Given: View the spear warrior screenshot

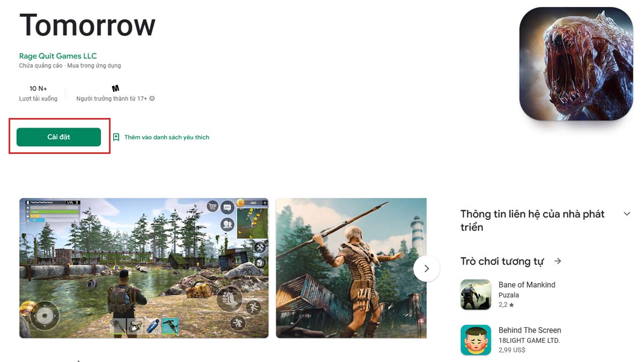Looking at the screenshot, I should click(351, 268).
